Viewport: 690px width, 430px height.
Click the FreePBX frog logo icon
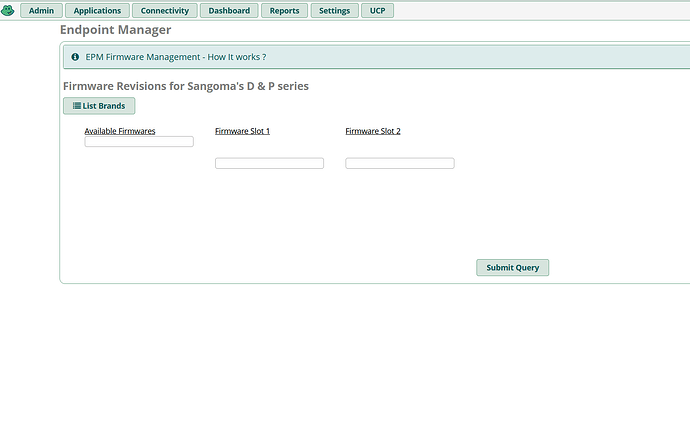coord(7,10)
